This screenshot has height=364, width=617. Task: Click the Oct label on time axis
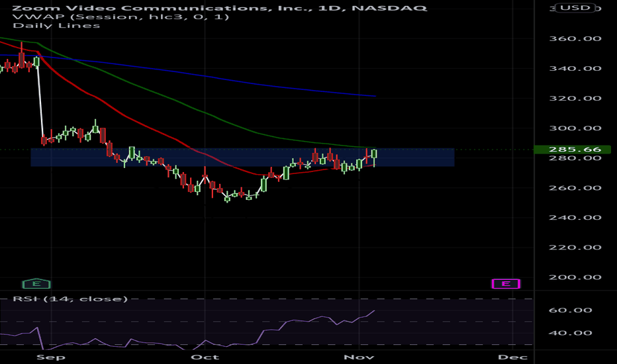tap(205, 357)
